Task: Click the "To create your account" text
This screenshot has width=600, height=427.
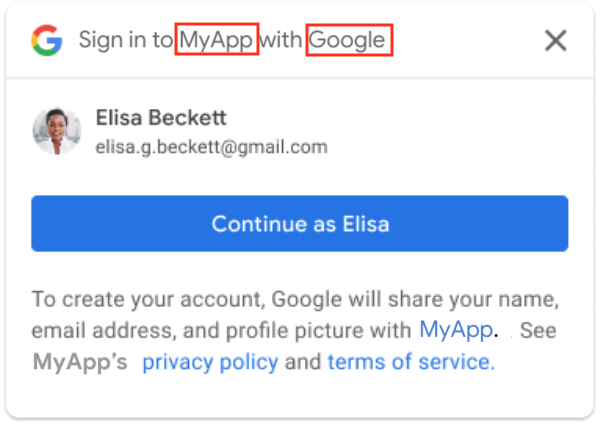Action: (x=131, y=299)
